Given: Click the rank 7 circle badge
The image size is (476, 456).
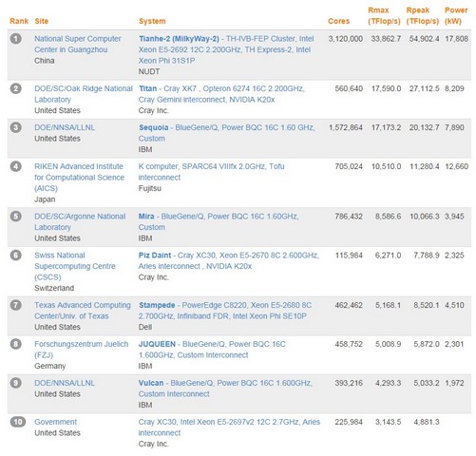Looking at the screenshot, I should (x=16, y=305).
